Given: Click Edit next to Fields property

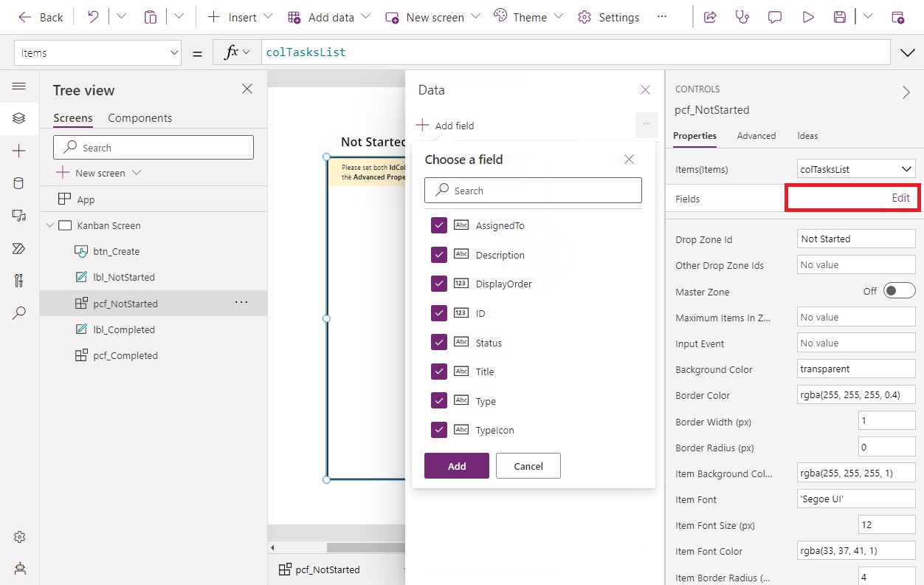Looking at the screenshot, I should (x=900, y=197).
